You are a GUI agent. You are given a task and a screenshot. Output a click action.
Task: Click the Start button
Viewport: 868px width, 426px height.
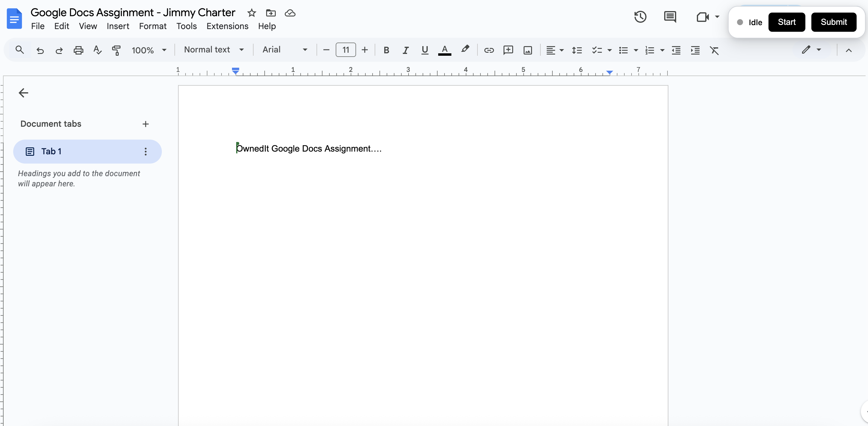pos(786,22)
